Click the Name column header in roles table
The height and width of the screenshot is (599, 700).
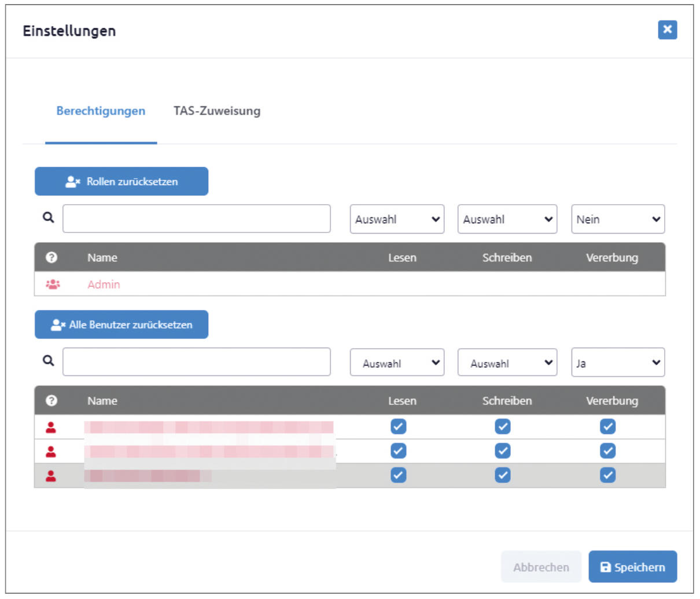[x=102, y=258]
